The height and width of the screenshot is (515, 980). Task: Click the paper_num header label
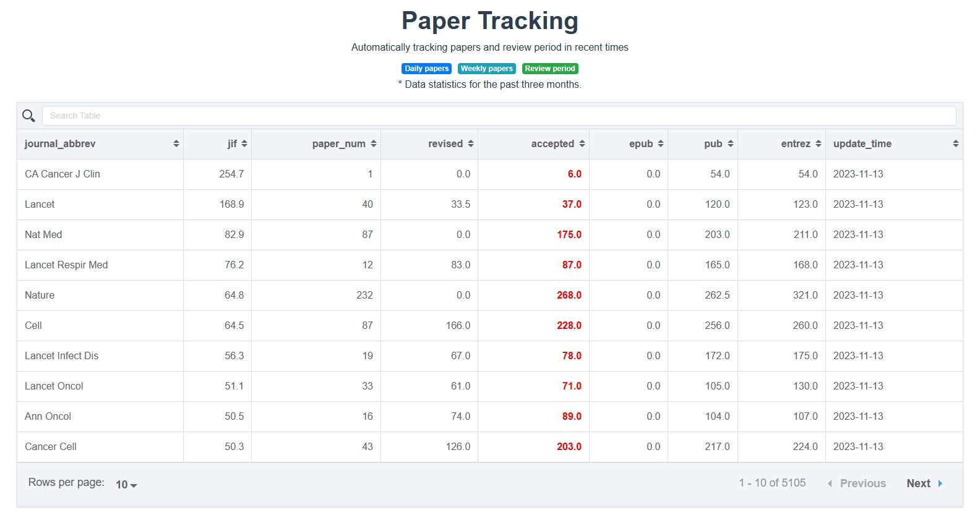tap(339, 143)
